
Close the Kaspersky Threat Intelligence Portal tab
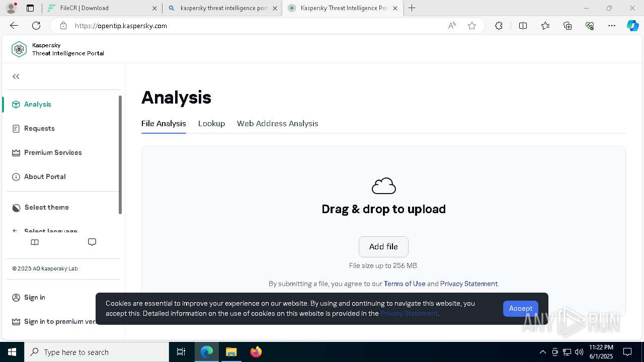(395, 8)
